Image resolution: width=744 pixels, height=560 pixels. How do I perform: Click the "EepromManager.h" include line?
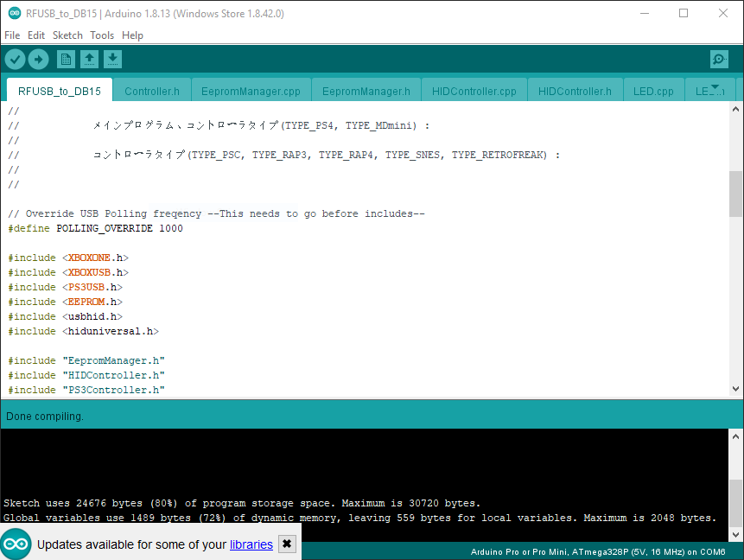click(x=86, y=360)
